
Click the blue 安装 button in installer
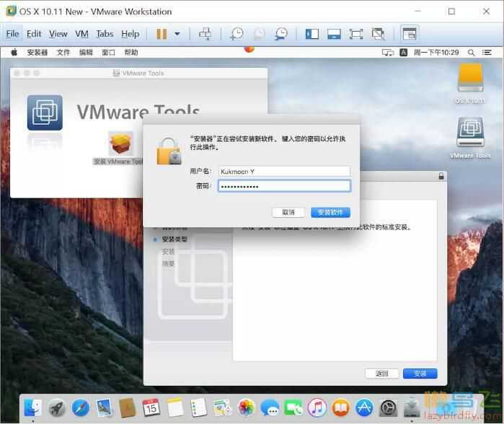pos(420,374)
